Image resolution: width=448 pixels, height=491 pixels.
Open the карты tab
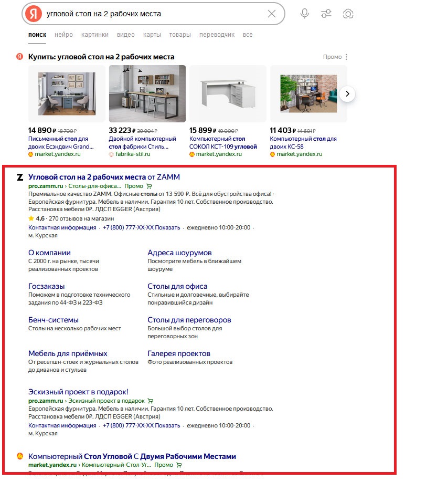coord(152,35)
